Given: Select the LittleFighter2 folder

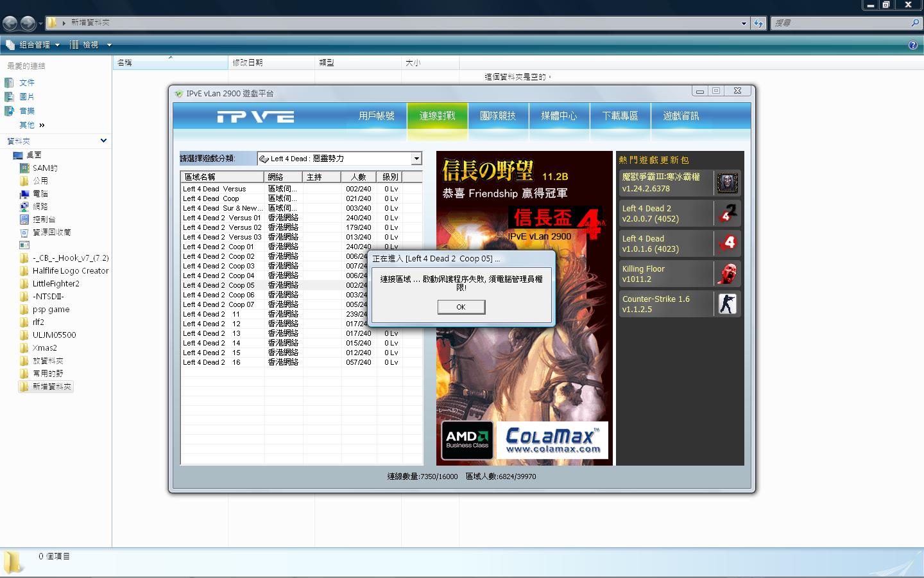Looking at the screenshot, I should pos(56,283).
